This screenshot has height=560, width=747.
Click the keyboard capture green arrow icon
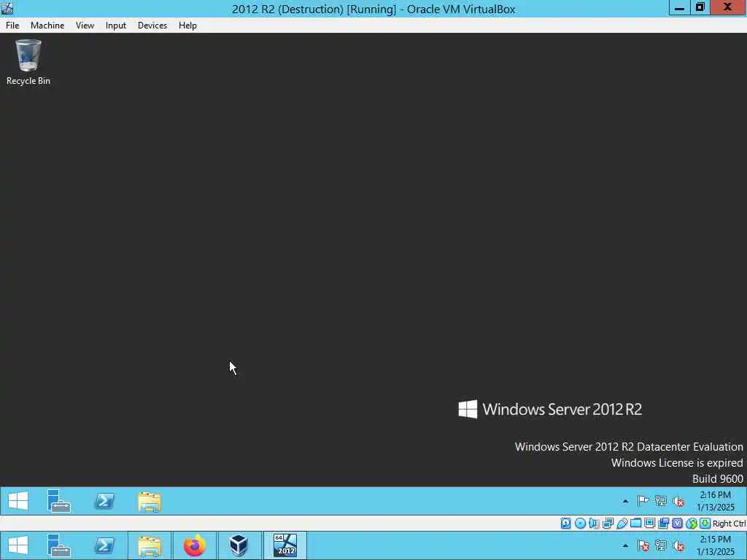(x=705, y=524)
